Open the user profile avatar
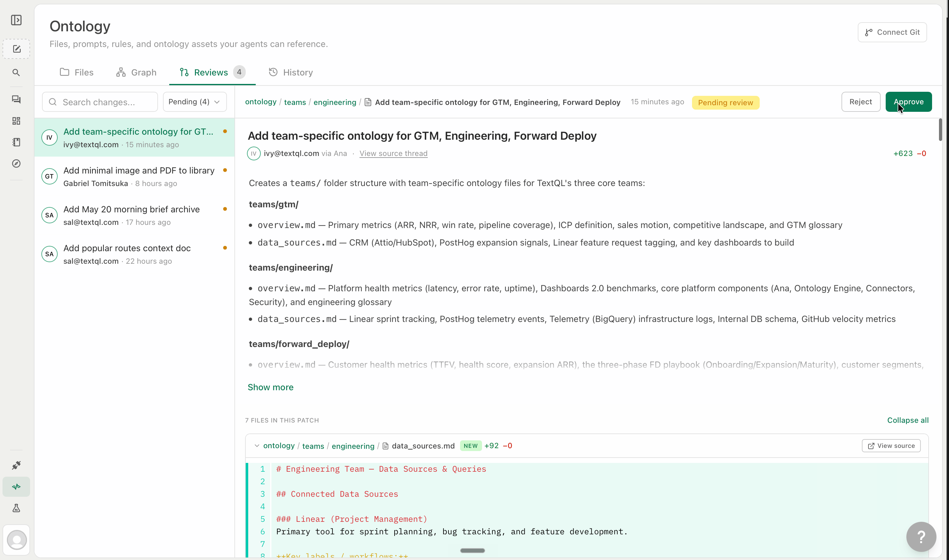The width and height of the screenshot is (949, 560). click(17, 540)
